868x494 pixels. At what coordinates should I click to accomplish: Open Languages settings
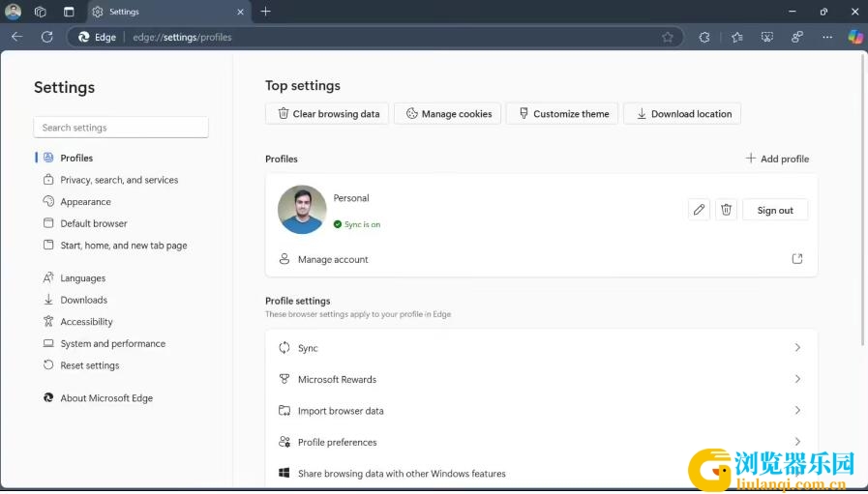click(82, 277)
